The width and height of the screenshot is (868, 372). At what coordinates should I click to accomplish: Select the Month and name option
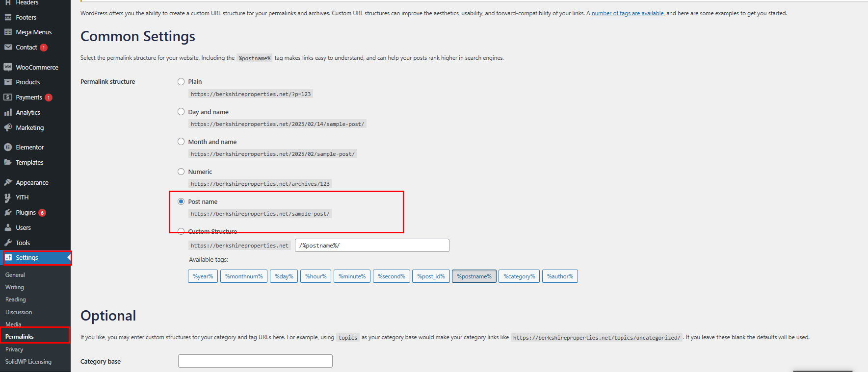point(181,142)
